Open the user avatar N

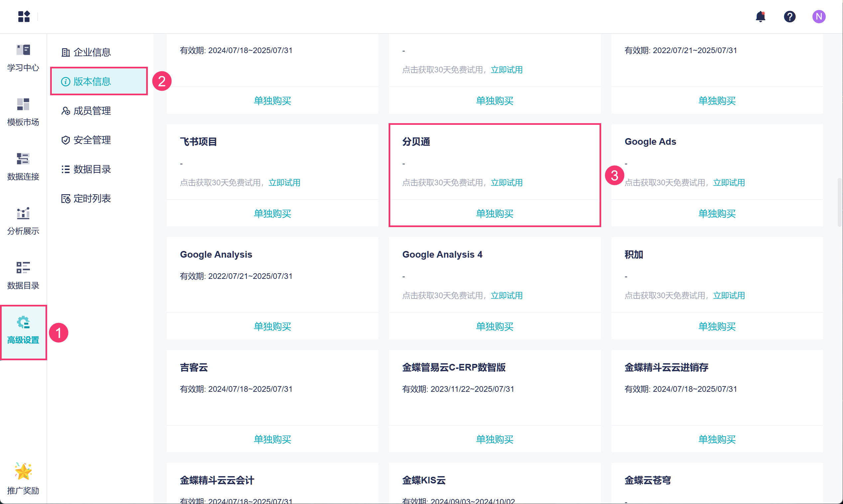[x=818, y=16]
